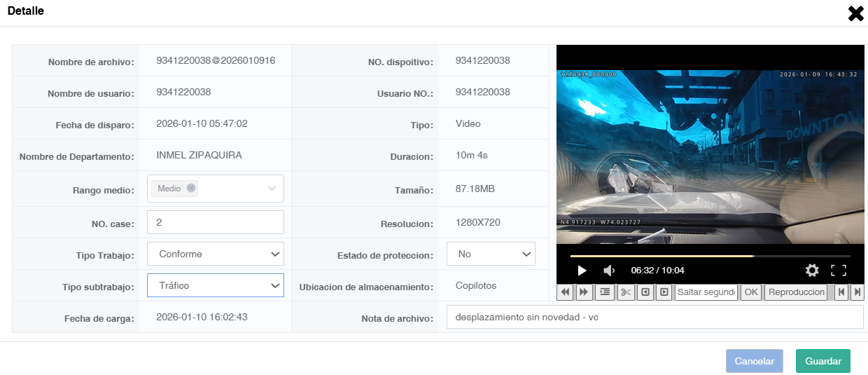The width and height of the screenshot is (868, 375).
Task: Step to previous frame button
Action: coord(645,292)
